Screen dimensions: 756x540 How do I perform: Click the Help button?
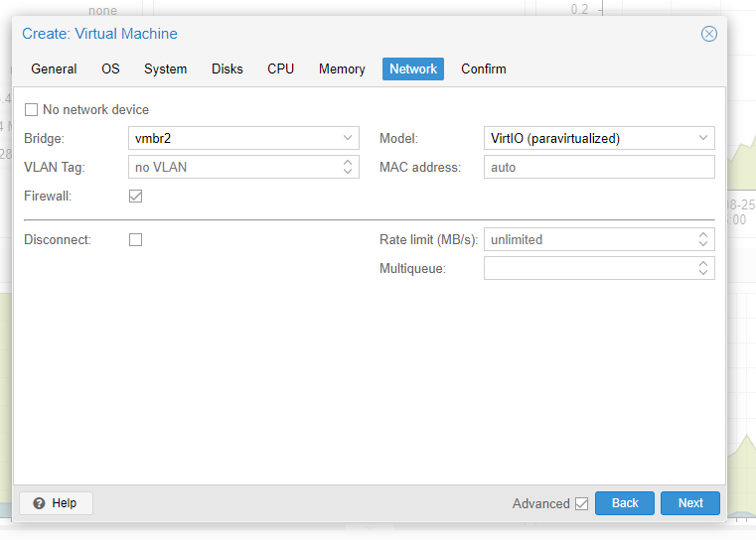[x=56, y=503]
